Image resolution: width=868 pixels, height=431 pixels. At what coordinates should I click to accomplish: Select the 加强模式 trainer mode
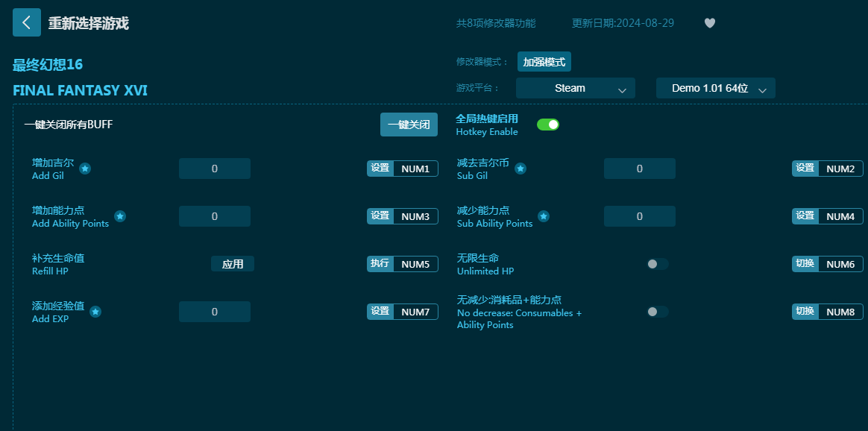coord(544,62)
